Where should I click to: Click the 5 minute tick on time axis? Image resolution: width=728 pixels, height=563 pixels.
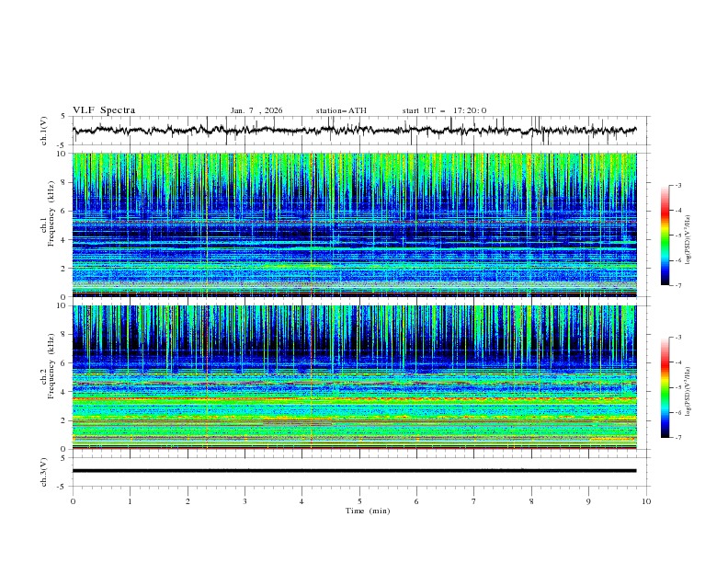coord(359,501)
